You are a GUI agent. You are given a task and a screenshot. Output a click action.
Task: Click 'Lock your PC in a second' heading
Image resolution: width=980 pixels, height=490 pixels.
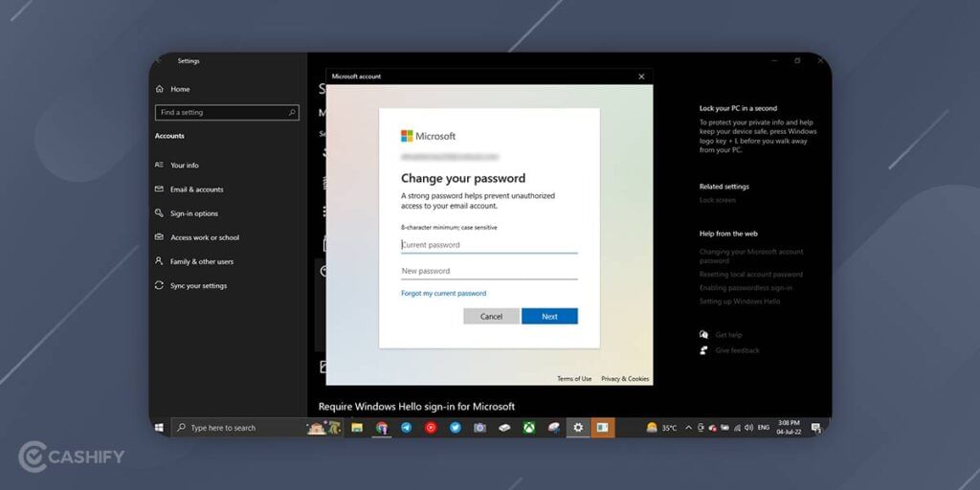click(738, 108)
